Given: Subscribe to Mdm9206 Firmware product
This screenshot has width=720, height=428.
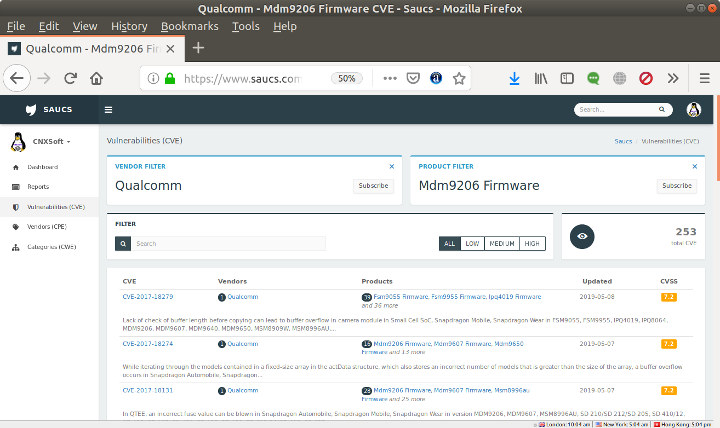Looking at the screenshot, I should click(x=677, y=186).
